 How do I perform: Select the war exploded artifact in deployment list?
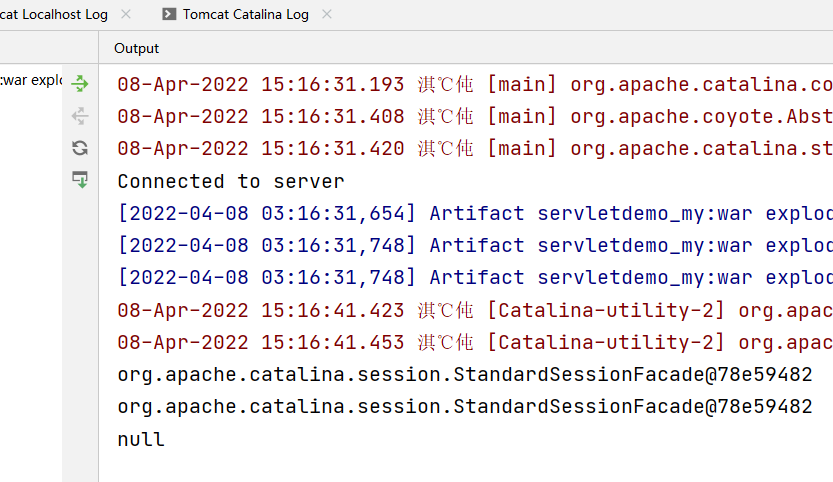point(31,80)
